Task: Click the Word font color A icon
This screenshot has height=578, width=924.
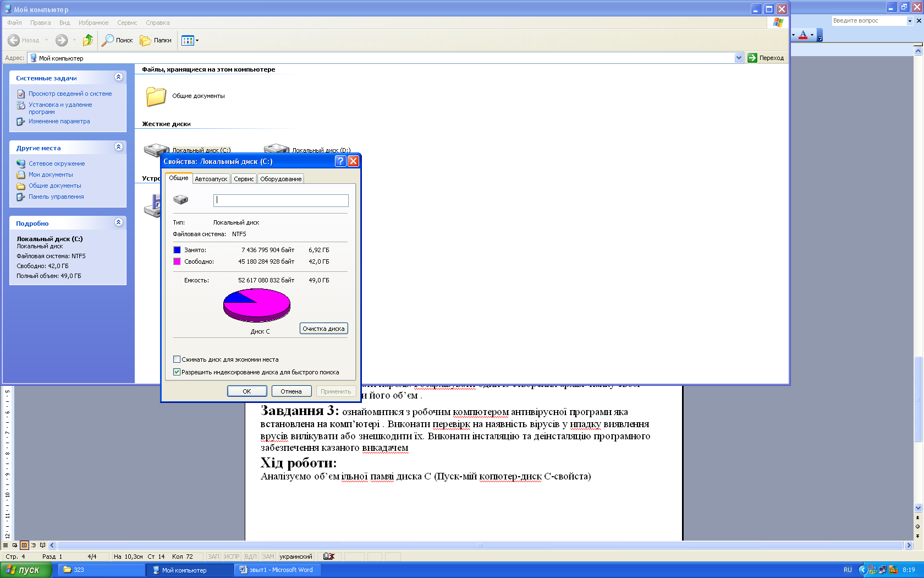Action: (x=803, y=35)
